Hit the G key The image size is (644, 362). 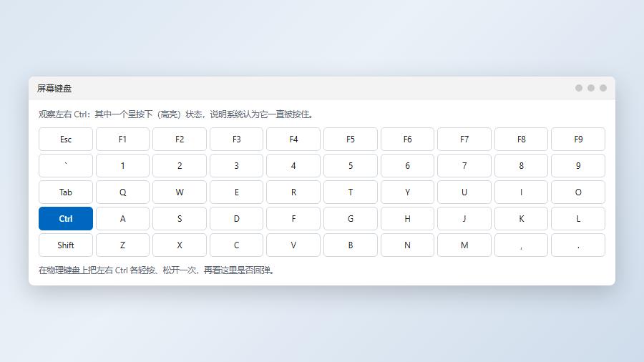351,219
